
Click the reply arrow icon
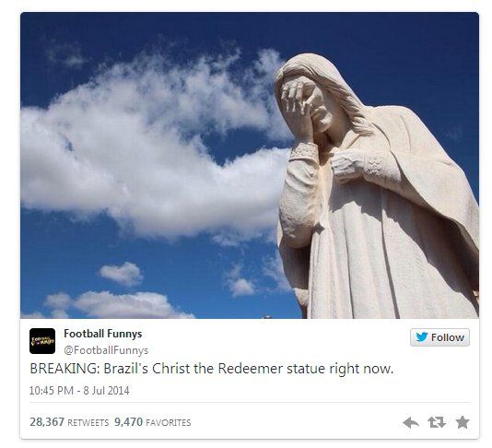(x=411, y=422)
